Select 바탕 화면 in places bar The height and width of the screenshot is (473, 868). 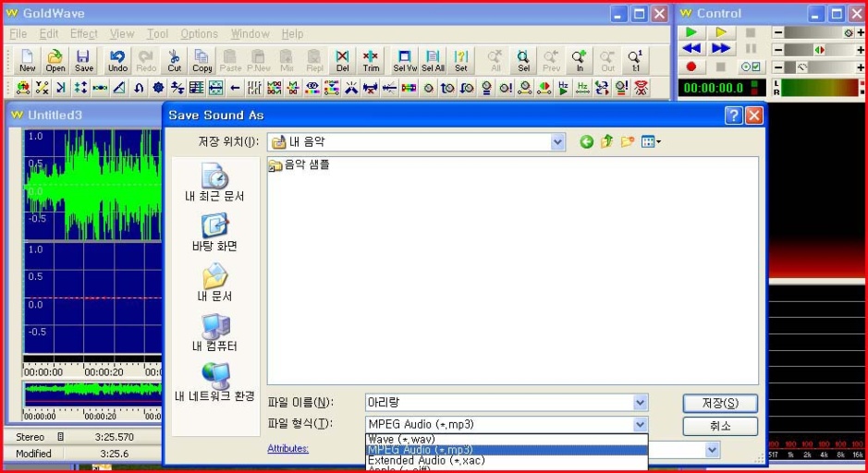point(214,233)
